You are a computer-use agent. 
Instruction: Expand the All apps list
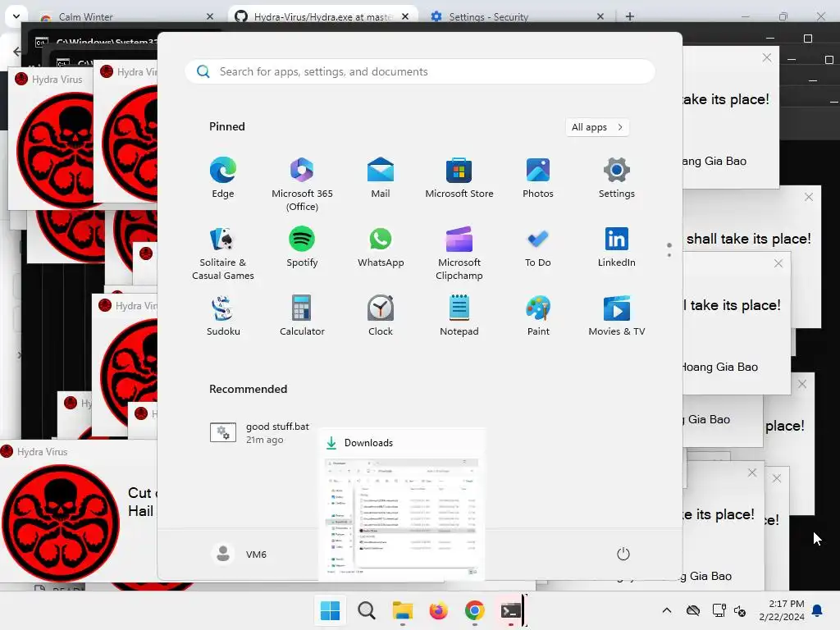click(597, 127)
